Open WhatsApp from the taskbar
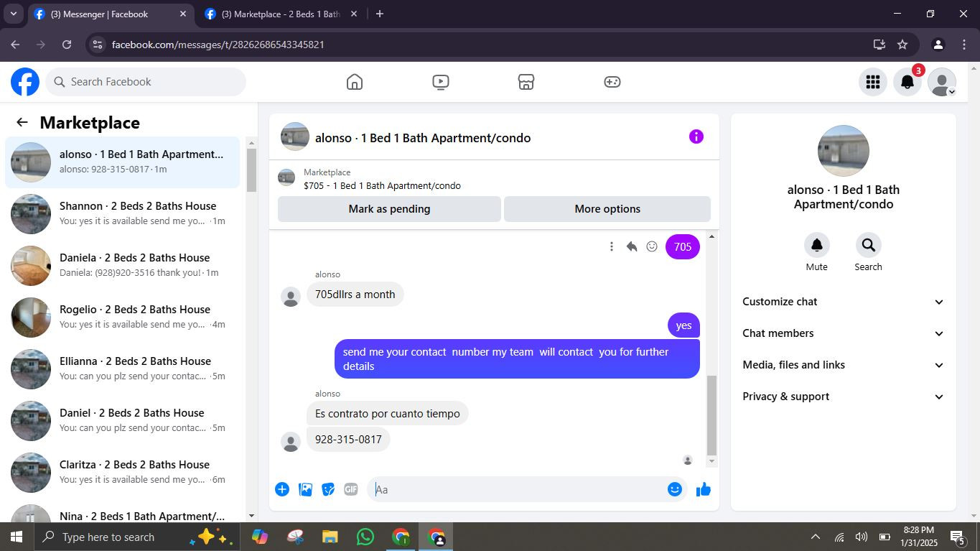Image resolution: width=980 pixels, height=551 pixels. point(365,537)
